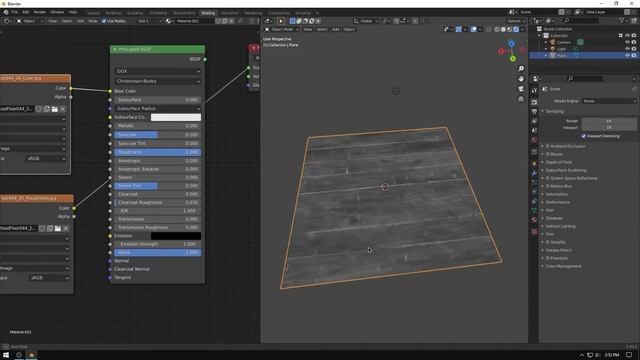
Task: Open Blender from the Windows taskbar
Action: click(31, 355)
